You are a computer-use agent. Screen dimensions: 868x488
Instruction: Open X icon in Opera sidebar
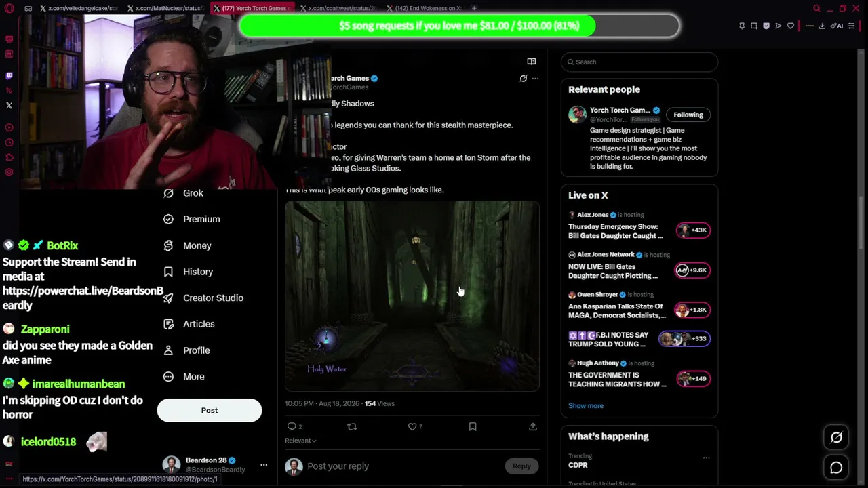click(9, 105)
